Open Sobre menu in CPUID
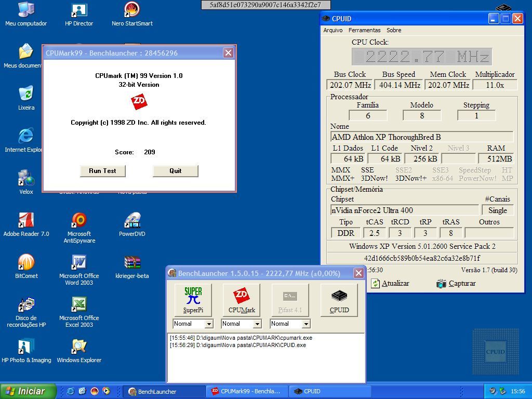This screenshot has width=532, height=399. tap(394, 30)
